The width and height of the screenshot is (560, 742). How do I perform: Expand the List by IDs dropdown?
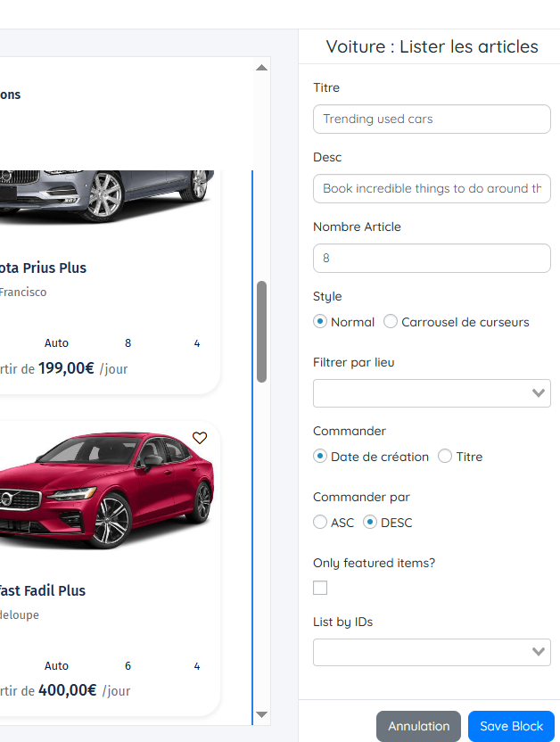point(432,652)
